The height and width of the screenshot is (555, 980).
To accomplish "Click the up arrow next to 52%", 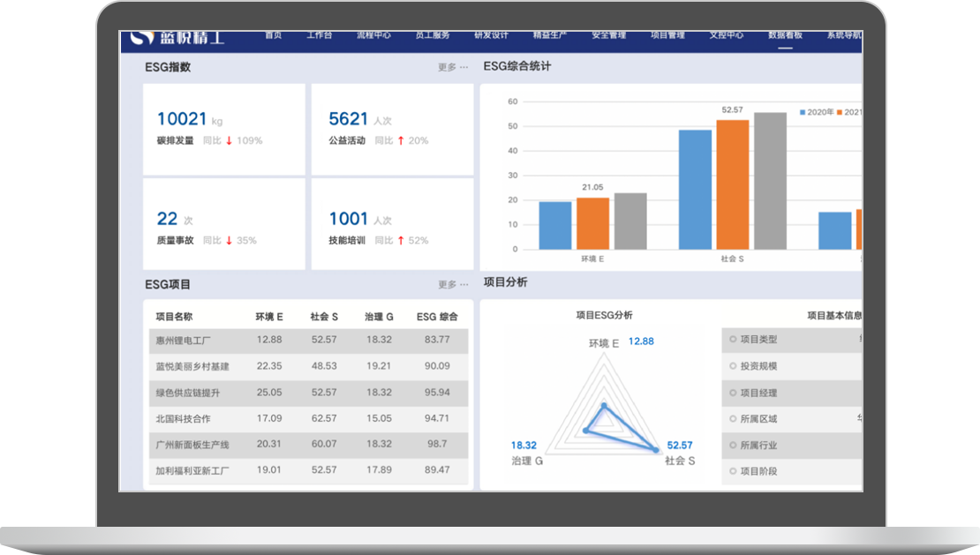I will tap(400, 240).
